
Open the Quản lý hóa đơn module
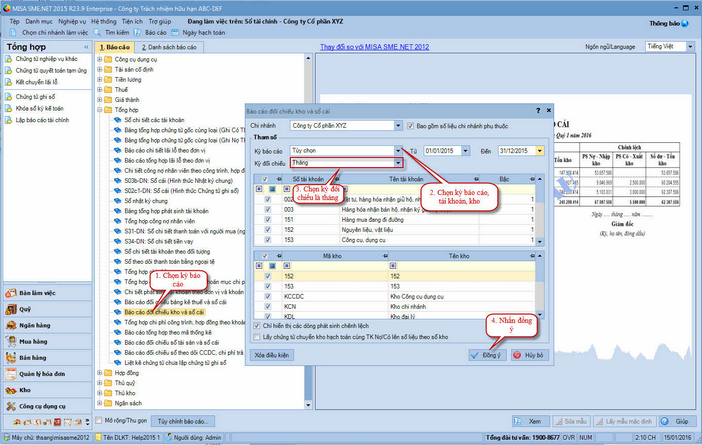(47, 373)
